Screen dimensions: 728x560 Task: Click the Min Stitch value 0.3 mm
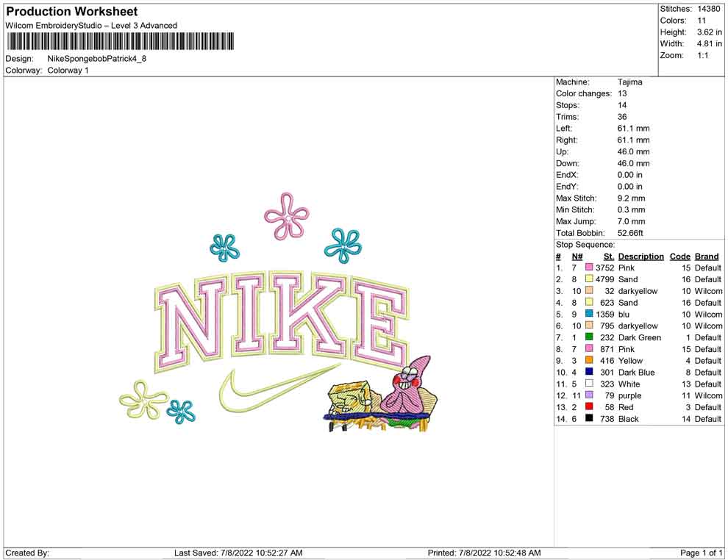(x=631, y=209)
